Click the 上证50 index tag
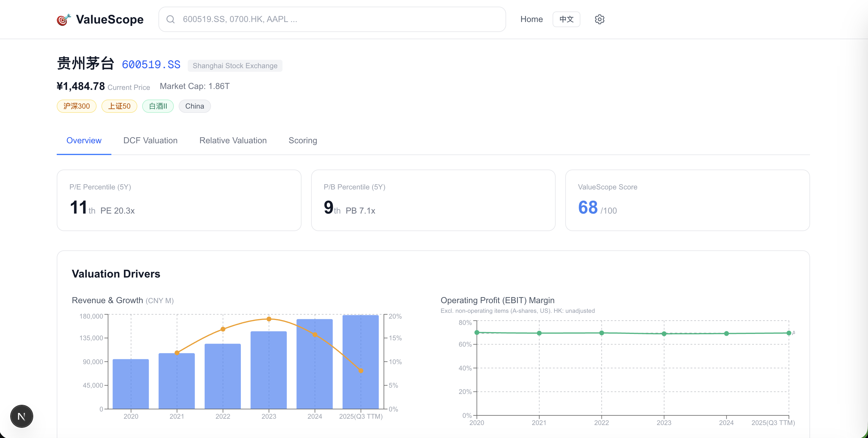 (119, 106)
